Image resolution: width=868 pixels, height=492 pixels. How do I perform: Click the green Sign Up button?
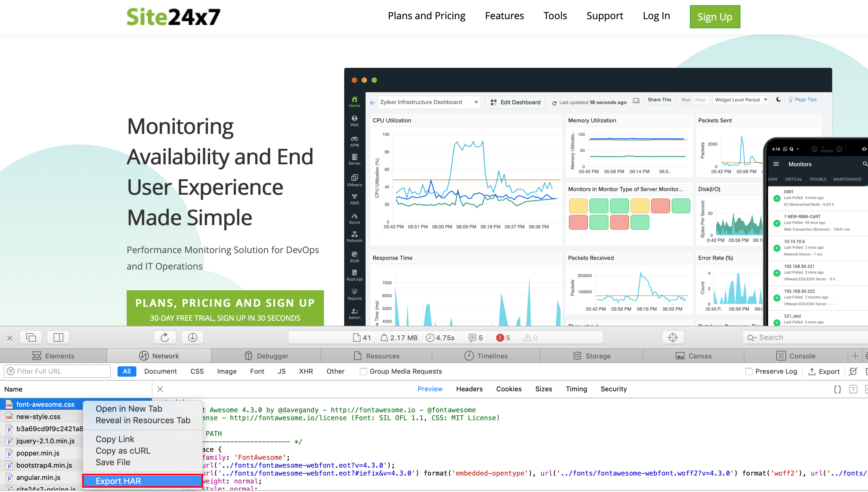click(715, 16)
